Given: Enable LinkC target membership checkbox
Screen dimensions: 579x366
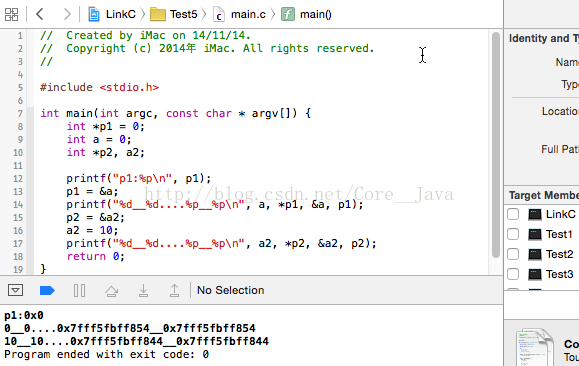Looking at the screenshot, I should (513, 214).
